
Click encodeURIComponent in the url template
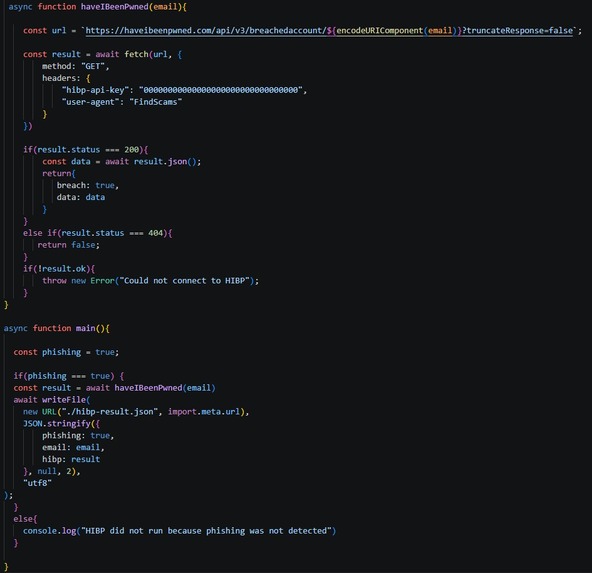pos(379,31)
